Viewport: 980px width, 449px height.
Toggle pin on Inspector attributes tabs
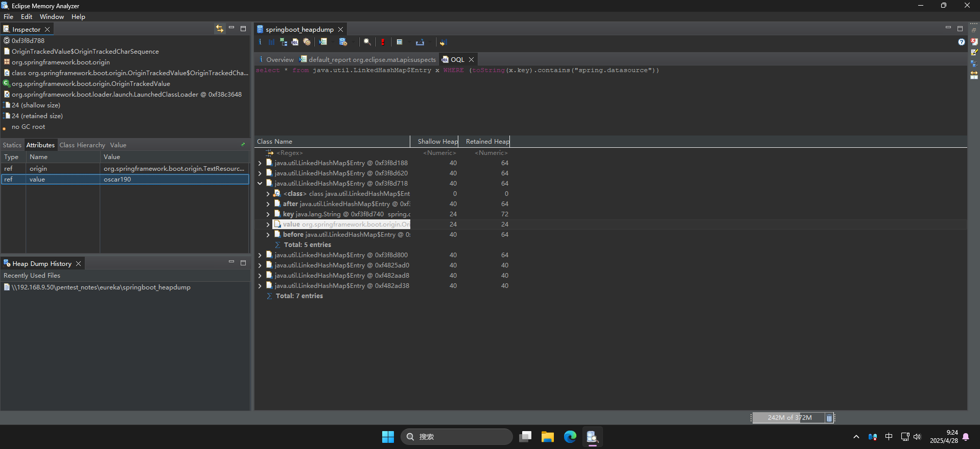pos(243,145)
